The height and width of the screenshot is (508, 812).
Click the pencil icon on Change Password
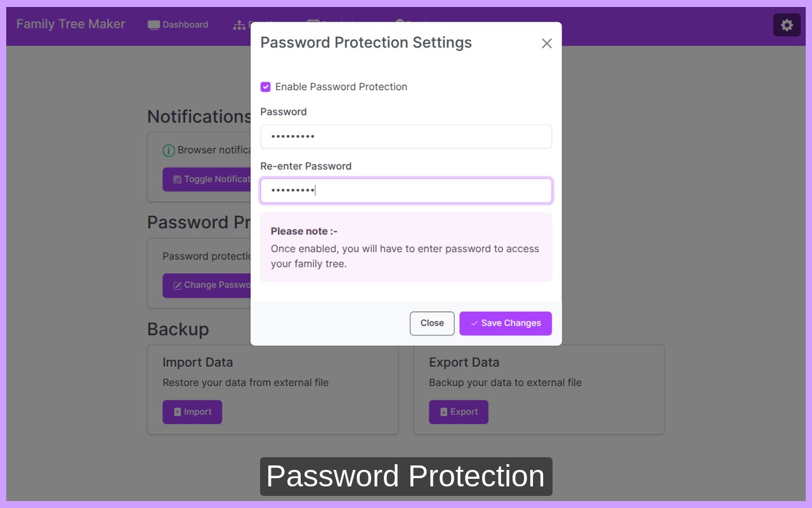tap(178, 286)
